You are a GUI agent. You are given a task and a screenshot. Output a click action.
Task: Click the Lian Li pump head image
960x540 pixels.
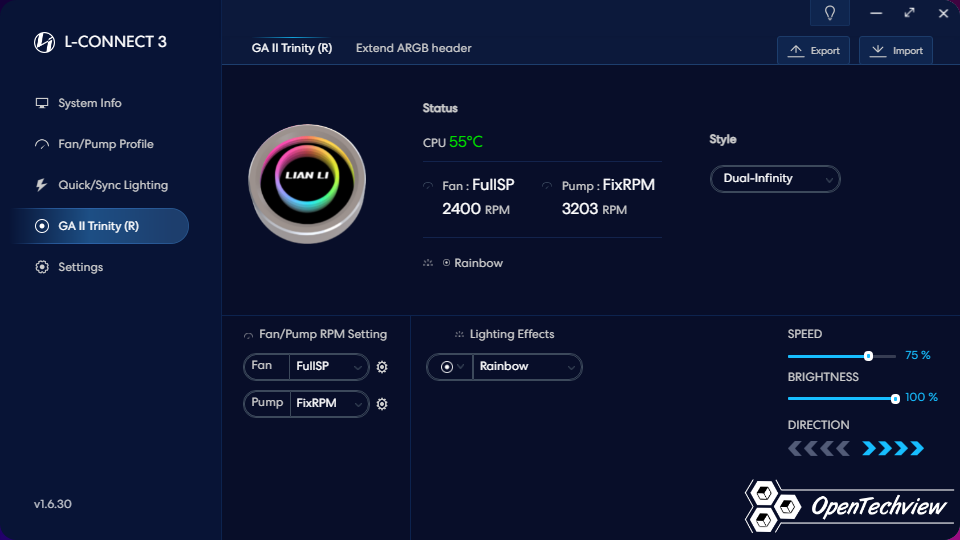coord(307,183)
